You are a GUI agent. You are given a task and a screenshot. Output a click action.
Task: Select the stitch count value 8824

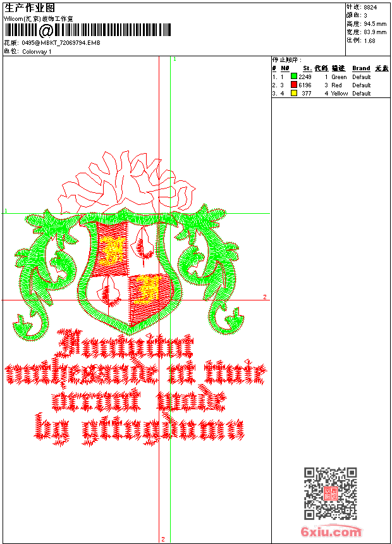(370, 8)
